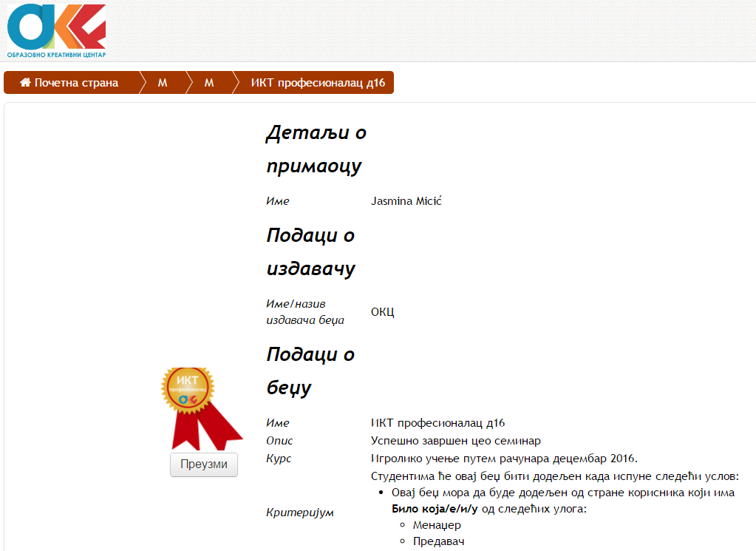
Task: Click the Детаљи о примаоцу heading
Action: [316, 149]
